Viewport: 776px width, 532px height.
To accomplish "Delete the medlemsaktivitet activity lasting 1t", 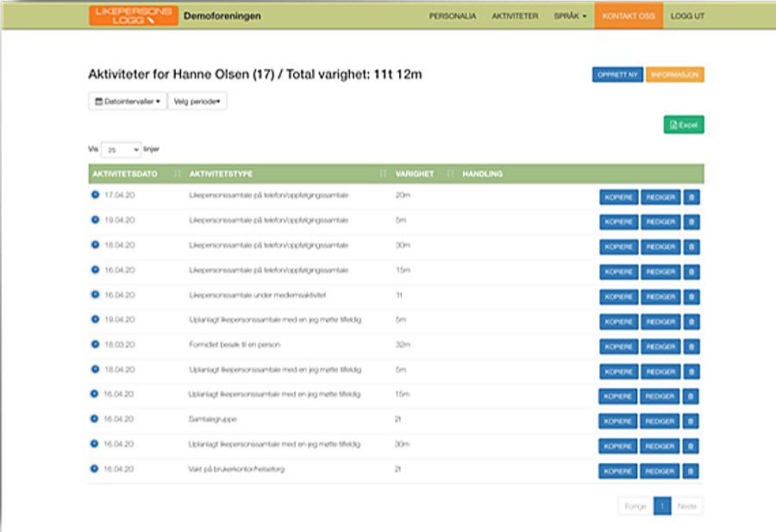I will coord(692,297).
